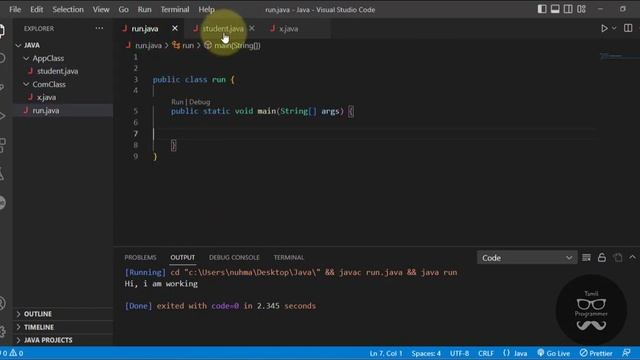Expand the OUTLINE section
640x360 pixels.
coord(38,314)
